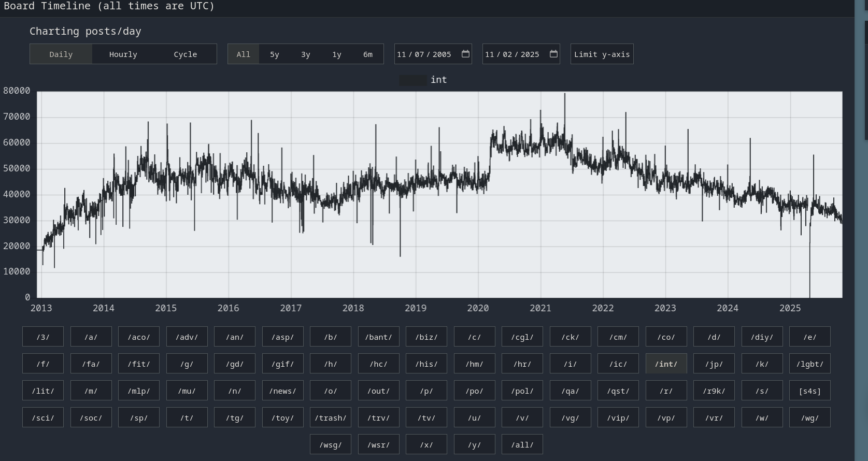Show the /diy/ board chart

762,337
